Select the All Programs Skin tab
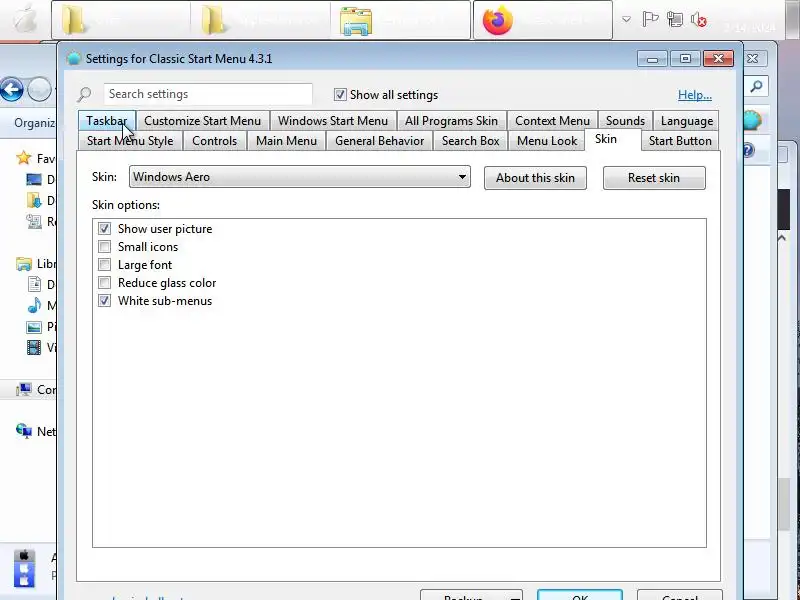 451,121
